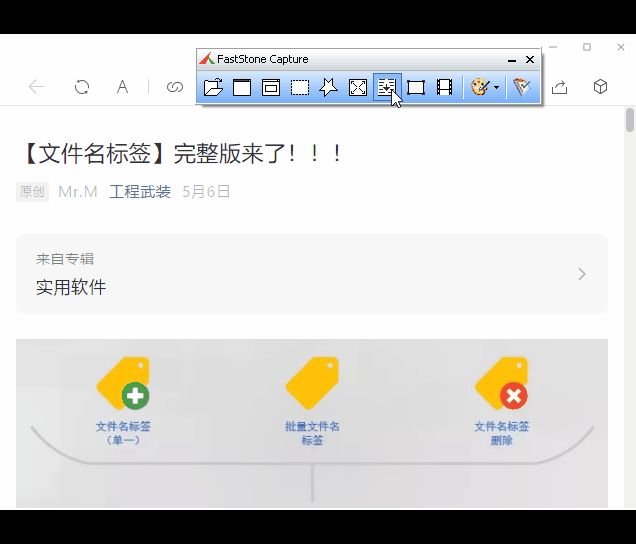This screenshot has height=544, width=636.
Task: Close the article window
Action: point(621,47)
